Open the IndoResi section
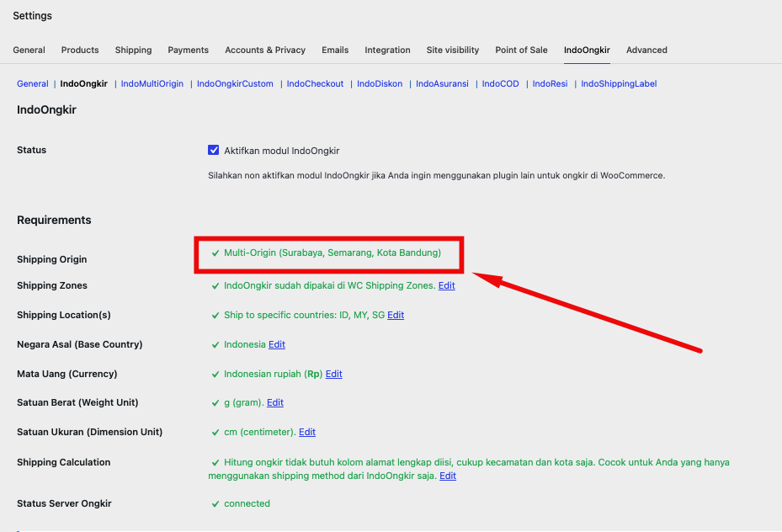Screen dimensions: 782x532 [x=550, y=84]
